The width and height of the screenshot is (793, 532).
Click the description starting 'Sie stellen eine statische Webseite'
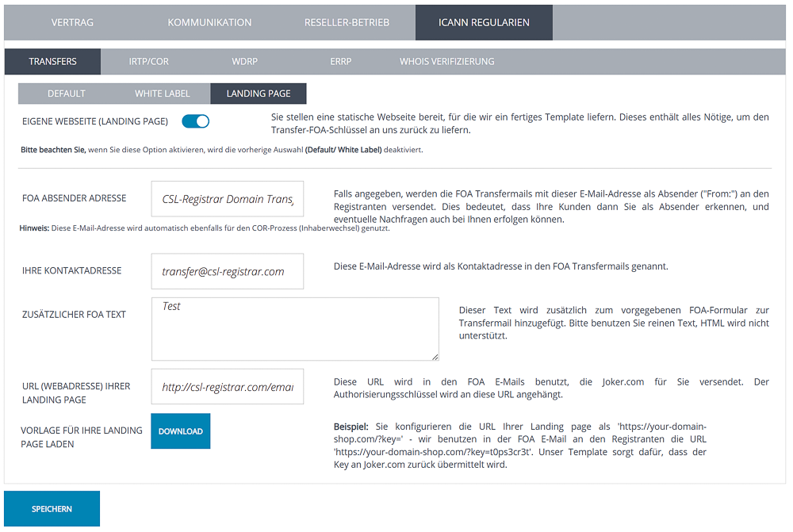click(x=520, y=124)
